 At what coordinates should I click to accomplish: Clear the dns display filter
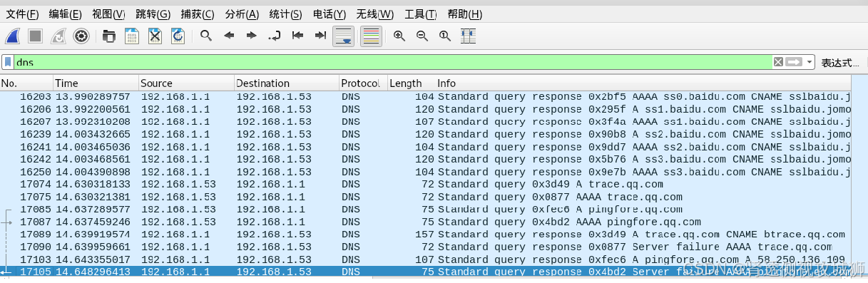pos(778,62)
